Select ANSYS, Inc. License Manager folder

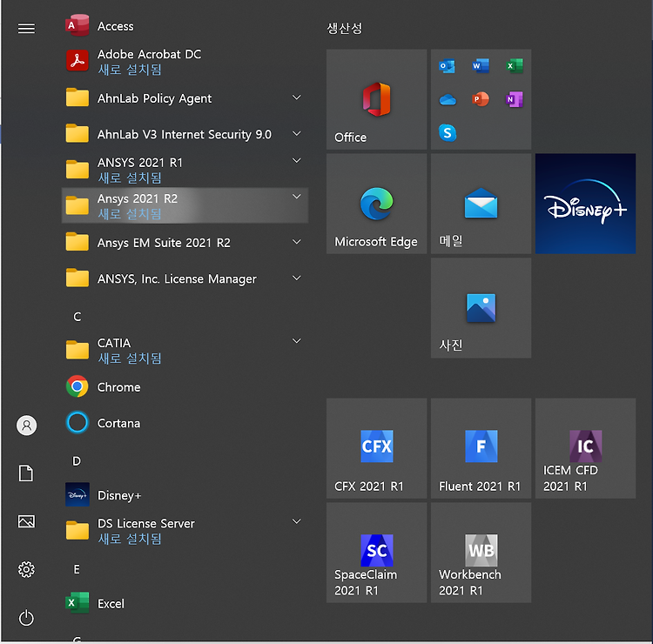point(185,278)
